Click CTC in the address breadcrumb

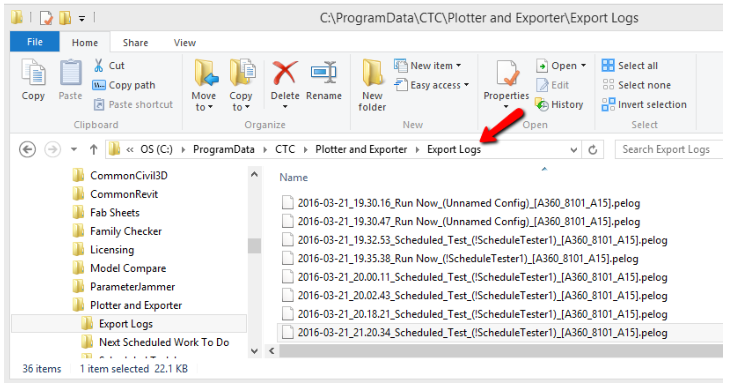pos(285,149)
